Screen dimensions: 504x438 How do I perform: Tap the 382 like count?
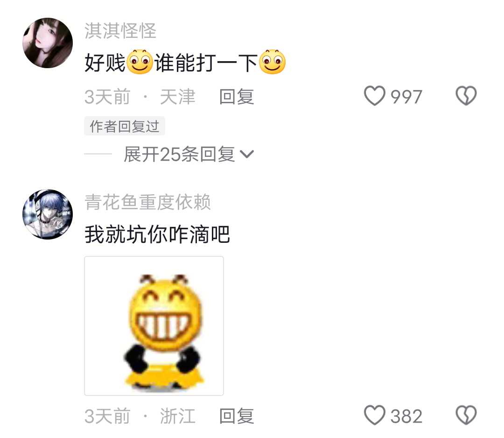(x=406, y=416)
